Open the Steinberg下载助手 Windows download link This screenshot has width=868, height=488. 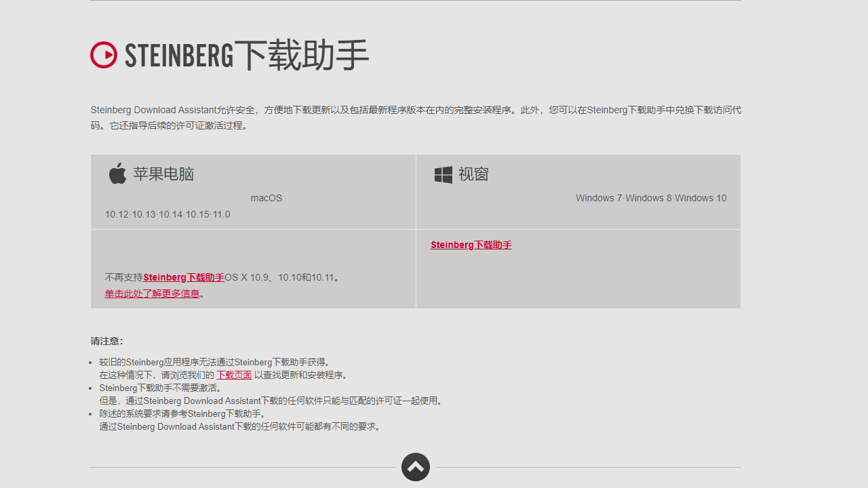[471, 245]
